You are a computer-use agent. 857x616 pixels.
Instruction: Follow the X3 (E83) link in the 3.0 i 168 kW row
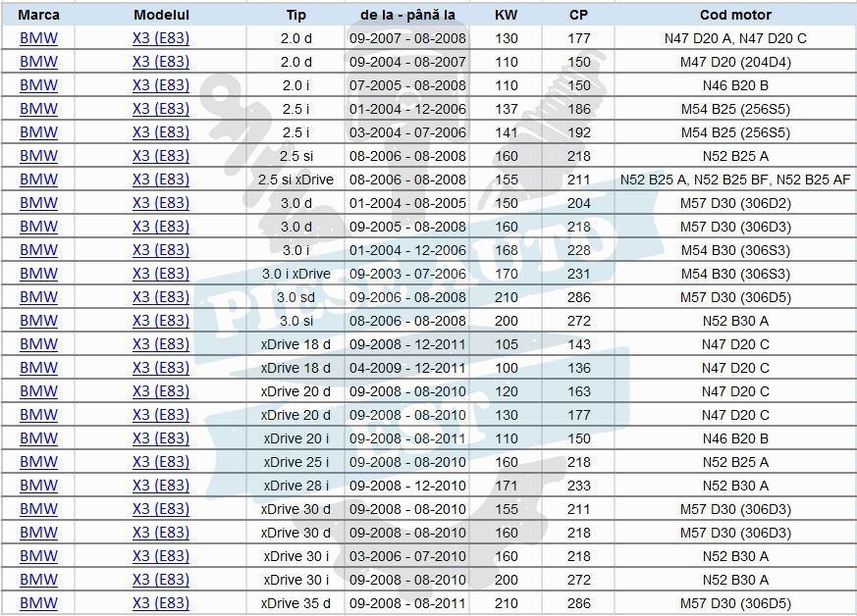161,251
